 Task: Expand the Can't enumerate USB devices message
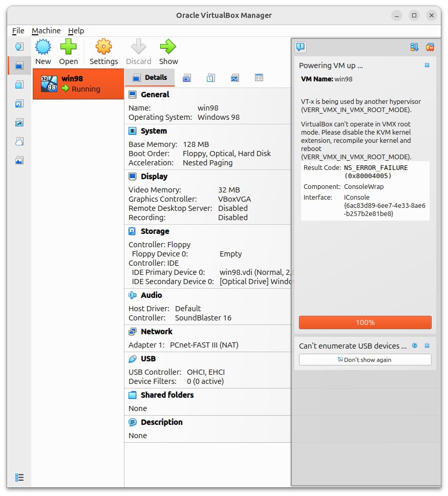tap(352, 346)
